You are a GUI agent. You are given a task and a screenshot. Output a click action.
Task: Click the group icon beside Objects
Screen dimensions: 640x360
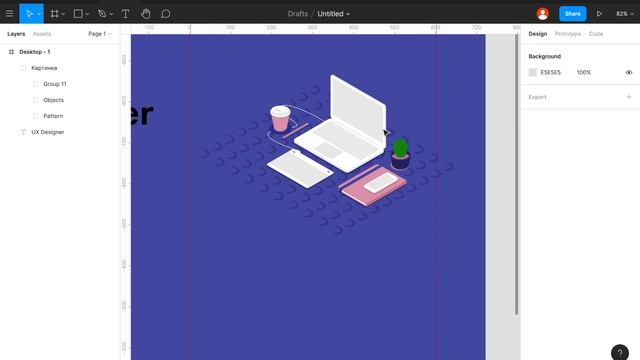35,100
